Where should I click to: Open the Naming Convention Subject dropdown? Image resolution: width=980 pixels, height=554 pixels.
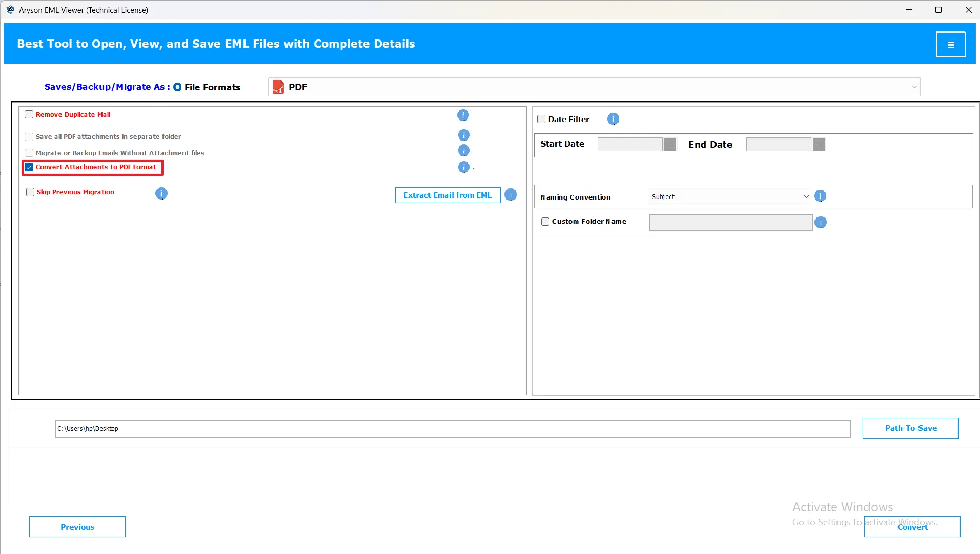[730, 197]
